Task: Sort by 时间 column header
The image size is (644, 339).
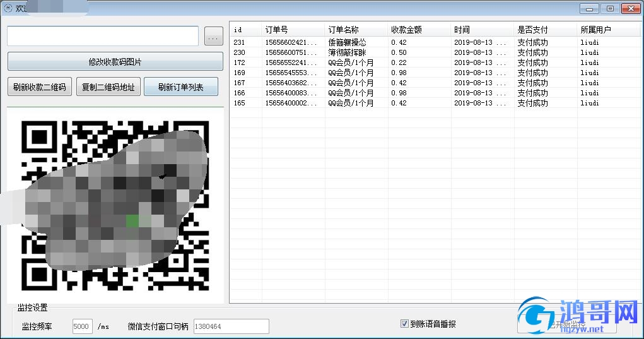Action: point(483,30)
